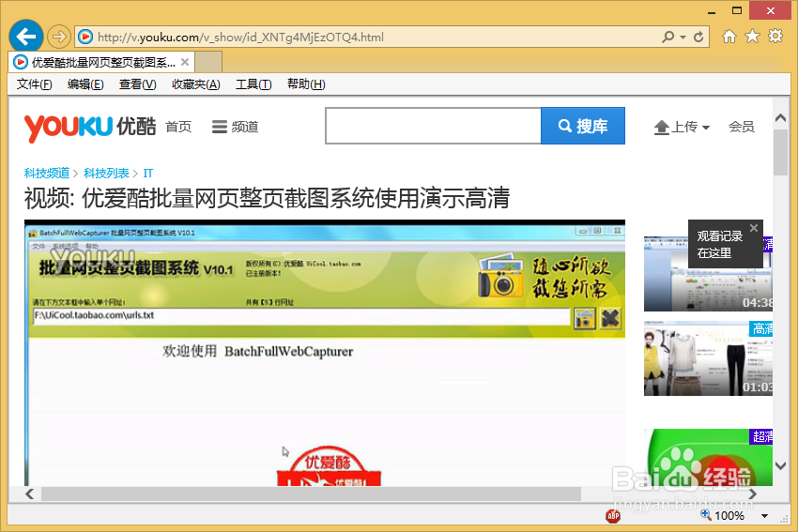Click the blue 搜库 search button
The image size is (798, 532).
click(x=583, y=126)
